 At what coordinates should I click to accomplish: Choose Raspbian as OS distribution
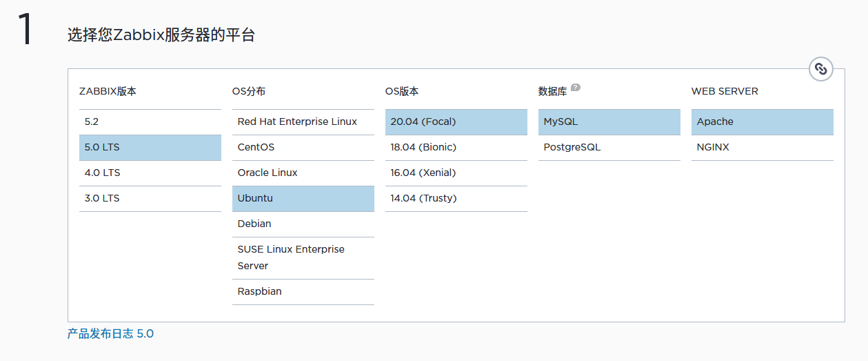tap(303, 291)
